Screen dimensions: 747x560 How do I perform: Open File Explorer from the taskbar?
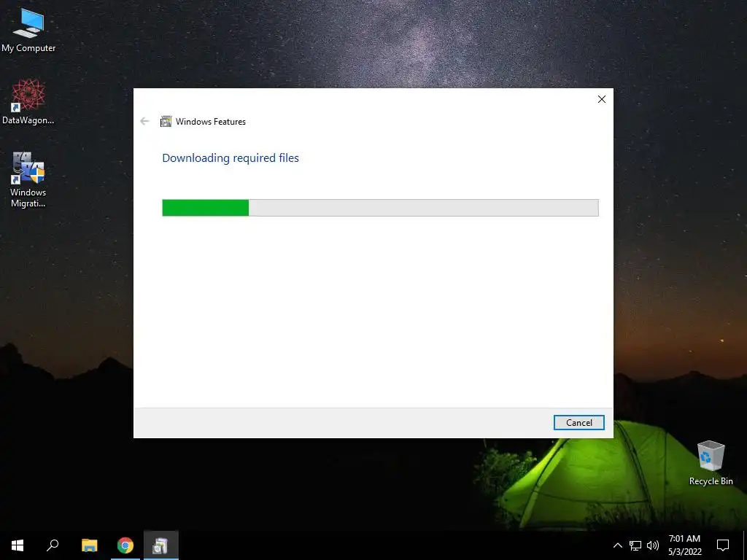coord(89,545)
